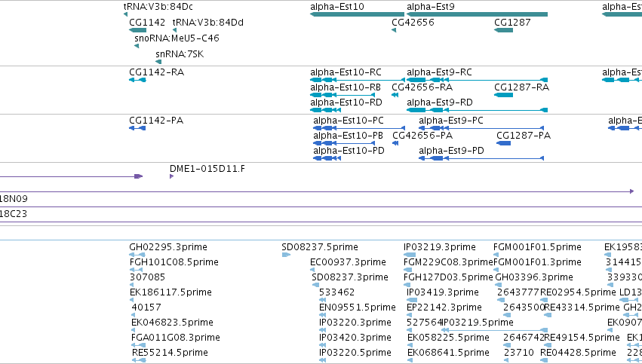Screen dimensions: 642x364
Task: Select the EN09551.5prime EST
Action: pyautogui.click(x=358, y=307)
